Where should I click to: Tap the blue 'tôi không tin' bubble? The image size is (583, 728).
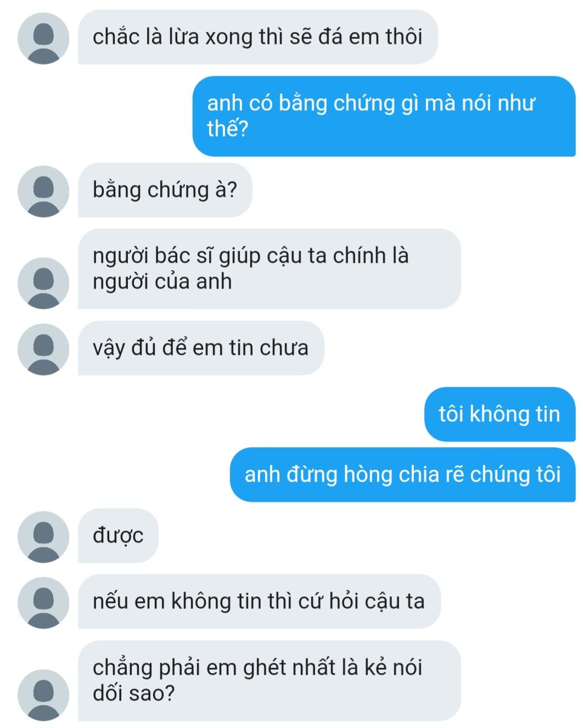pyautogui.click(x=500, y=414)
